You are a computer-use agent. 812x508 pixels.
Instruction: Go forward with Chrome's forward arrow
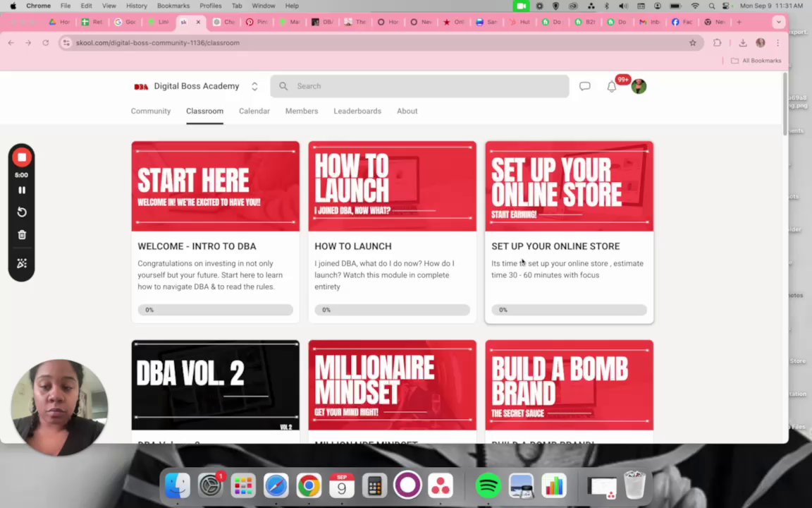[x=28, y=43]
